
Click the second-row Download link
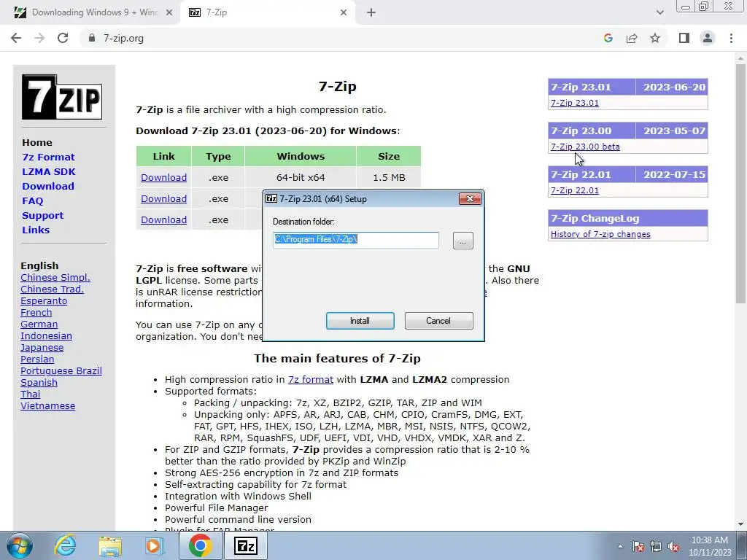point(163,198)
